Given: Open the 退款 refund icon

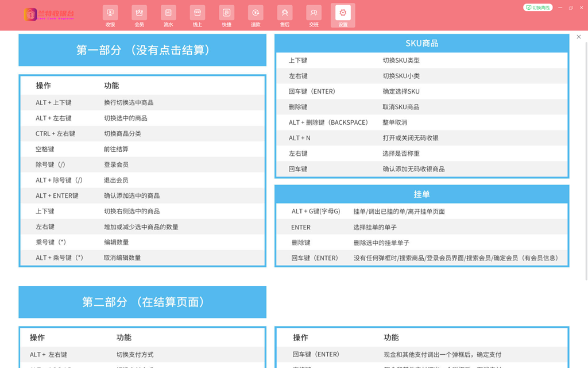Looking at the screenshot, I should 256,16.
